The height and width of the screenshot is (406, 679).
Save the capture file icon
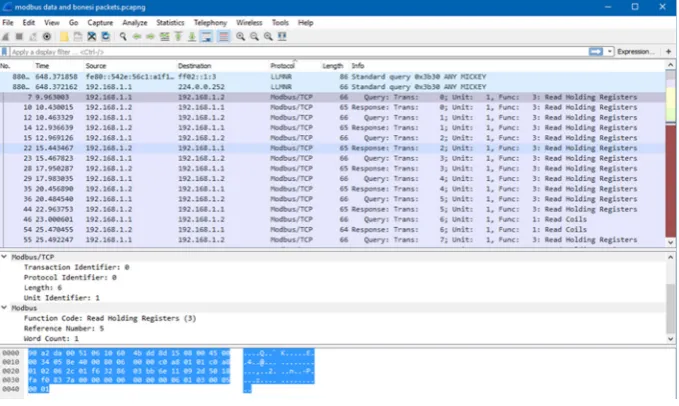(x=78, y=37)
